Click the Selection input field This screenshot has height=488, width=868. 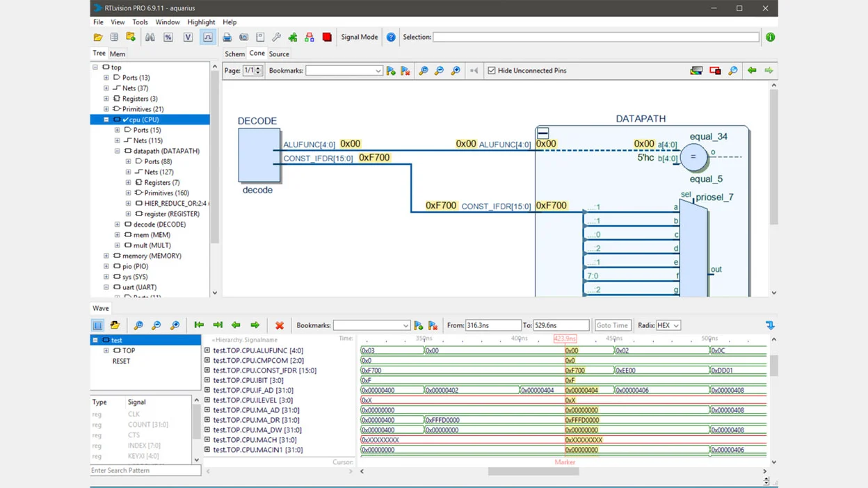point(596,37)
